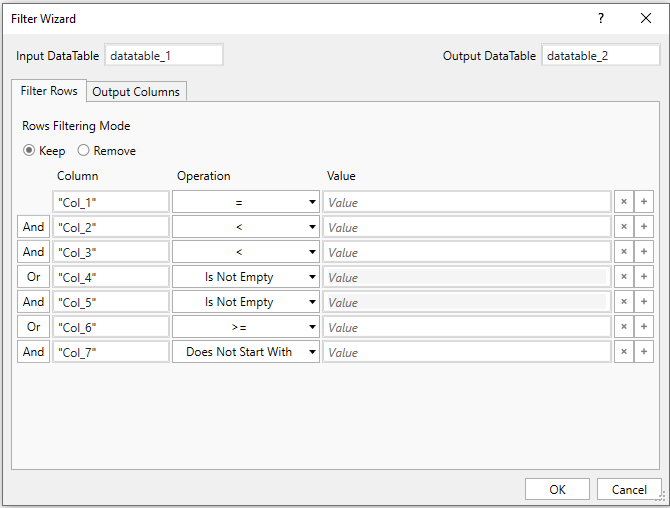
Task: Click the Value field for Col_2
Action: pyautogui.click(x=466, y=227)
